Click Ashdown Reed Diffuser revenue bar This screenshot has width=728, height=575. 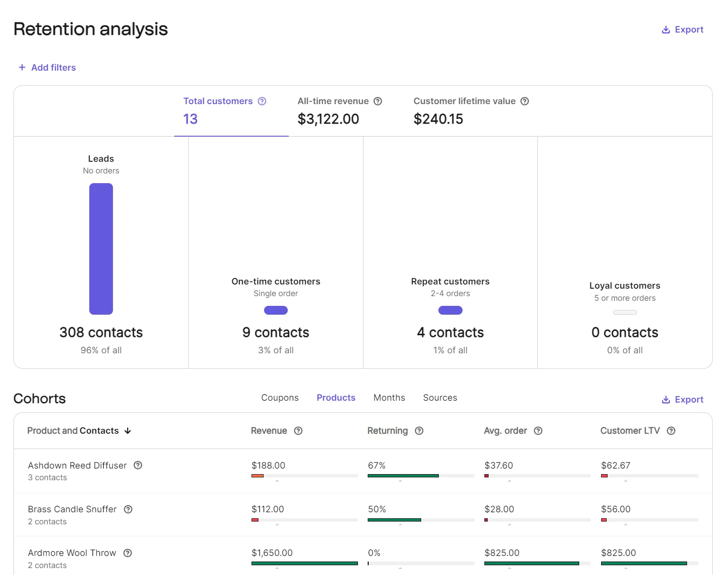304,476
